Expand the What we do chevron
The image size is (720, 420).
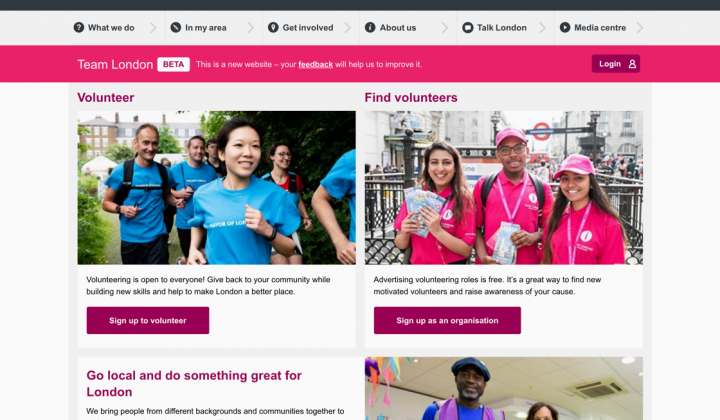click(153, 28)
